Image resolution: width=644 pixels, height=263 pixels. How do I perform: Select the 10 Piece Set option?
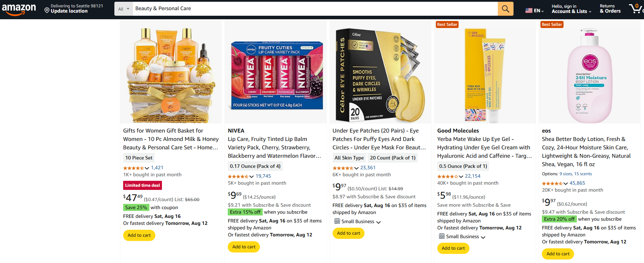[139, 158]
